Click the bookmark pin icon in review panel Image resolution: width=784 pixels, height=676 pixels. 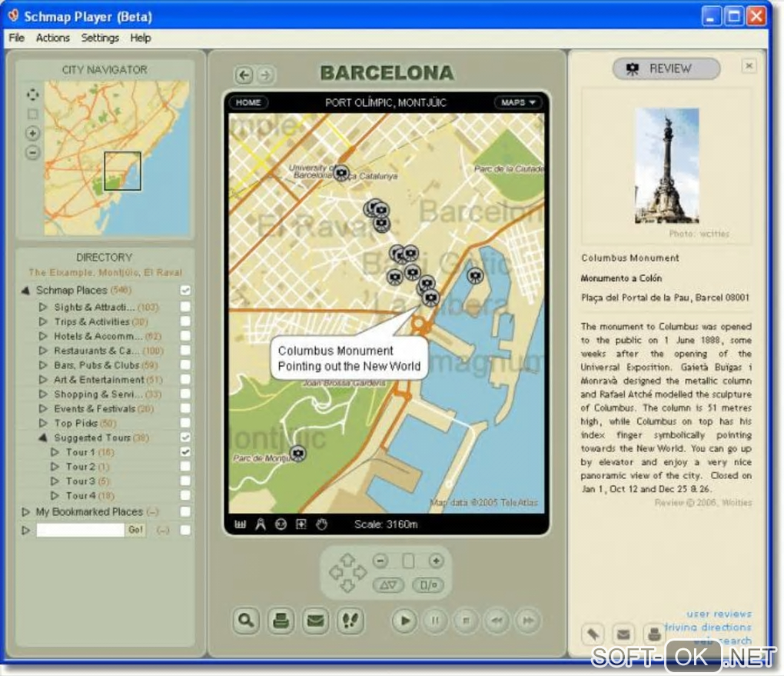click(593, 634)
